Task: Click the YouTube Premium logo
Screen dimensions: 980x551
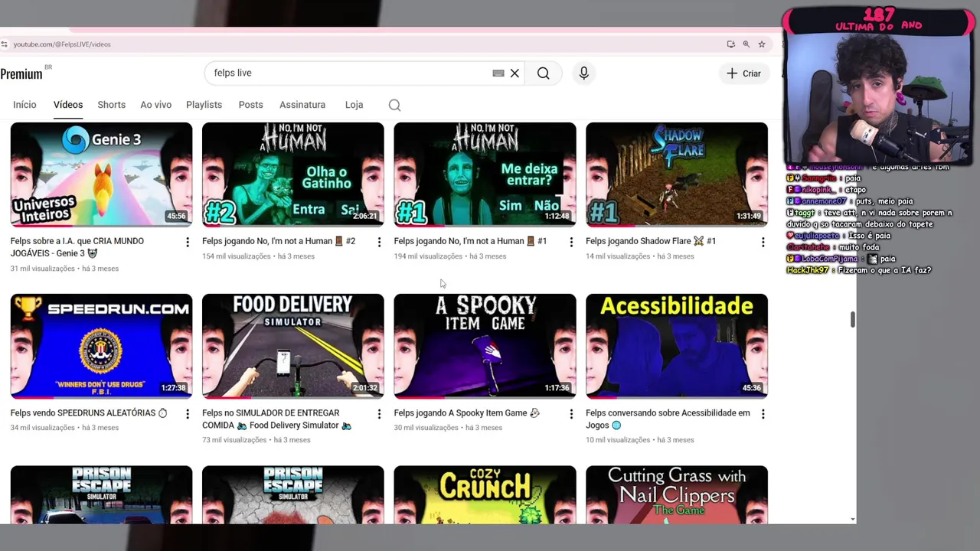Action: click(x=21, y=73)
